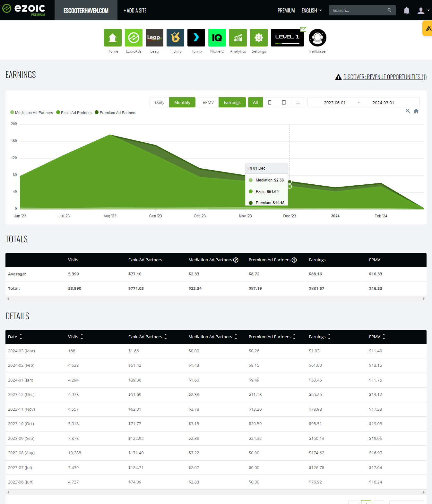Screen dimensions: 432x504
Task: Open the PREMIUM menu item
Action: click(286, 11)
